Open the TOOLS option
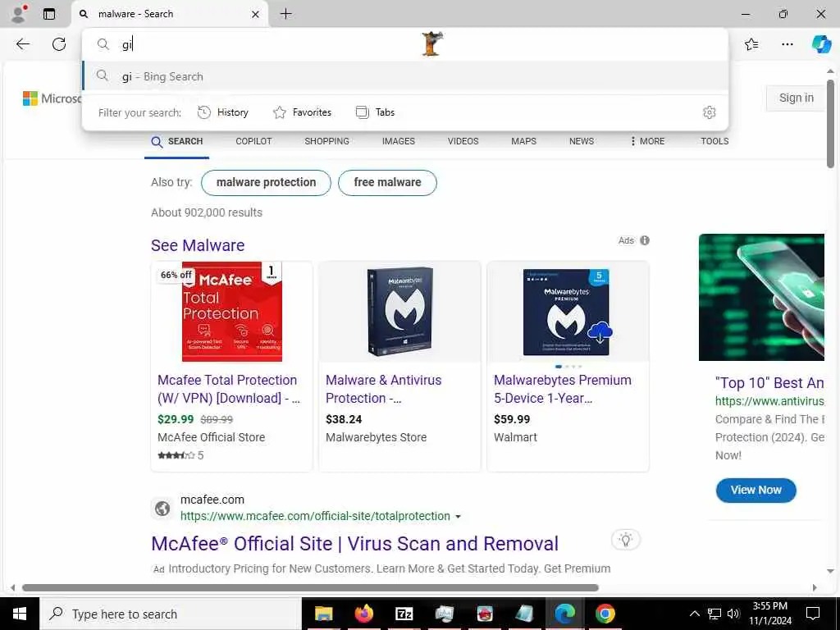Viewport: 840px width, 630px height. (714, 141)
